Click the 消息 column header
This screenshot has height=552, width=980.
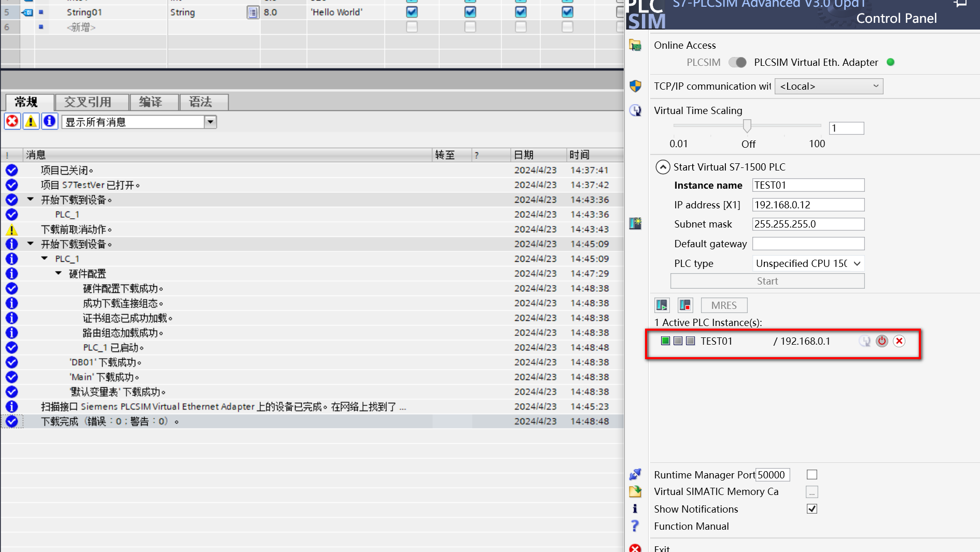pyautogui.click(x=228, y=155)
